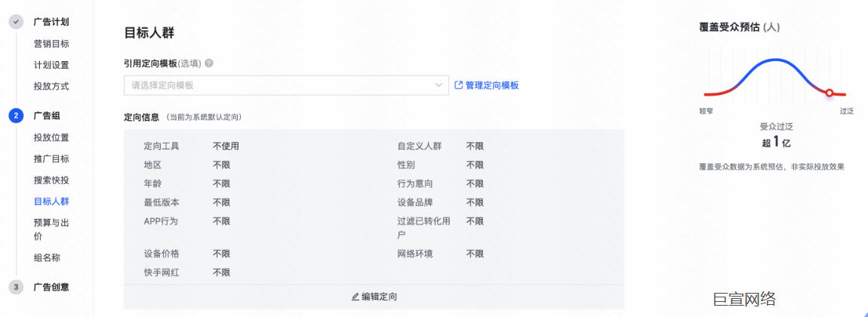Viewport: 868px width, 317px height.
Task: Click the 网络环境 label
Action: (x=415, y=254)
